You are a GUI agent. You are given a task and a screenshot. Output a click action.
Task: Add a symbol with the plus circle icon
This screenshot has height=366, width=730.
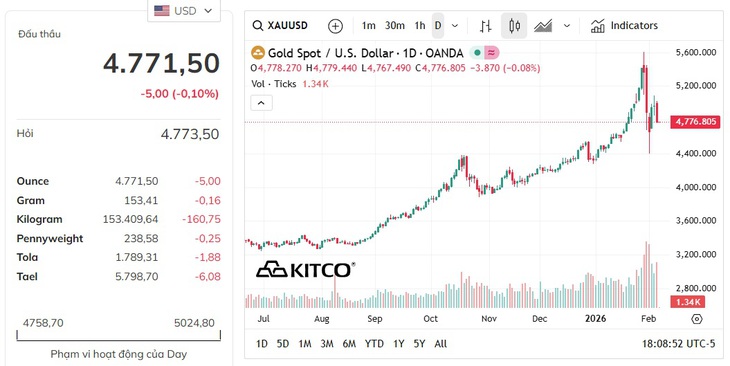[x=335, y=26]
